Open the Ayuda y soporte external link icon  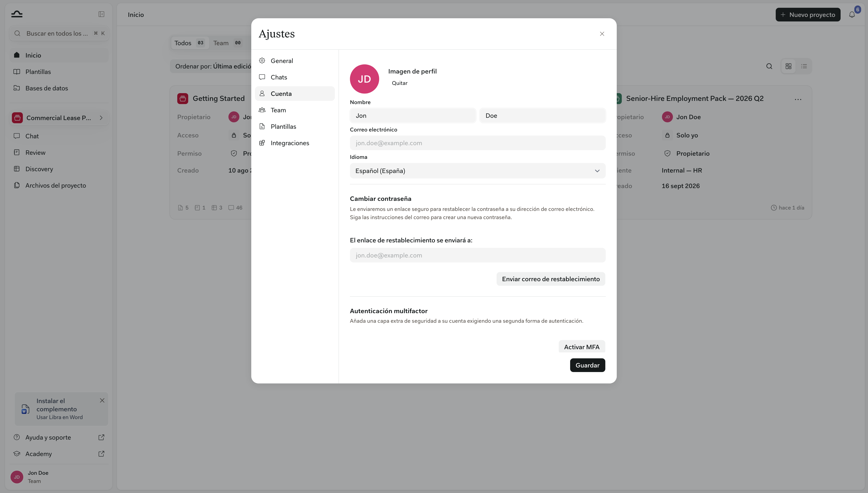tap(101, 437)
